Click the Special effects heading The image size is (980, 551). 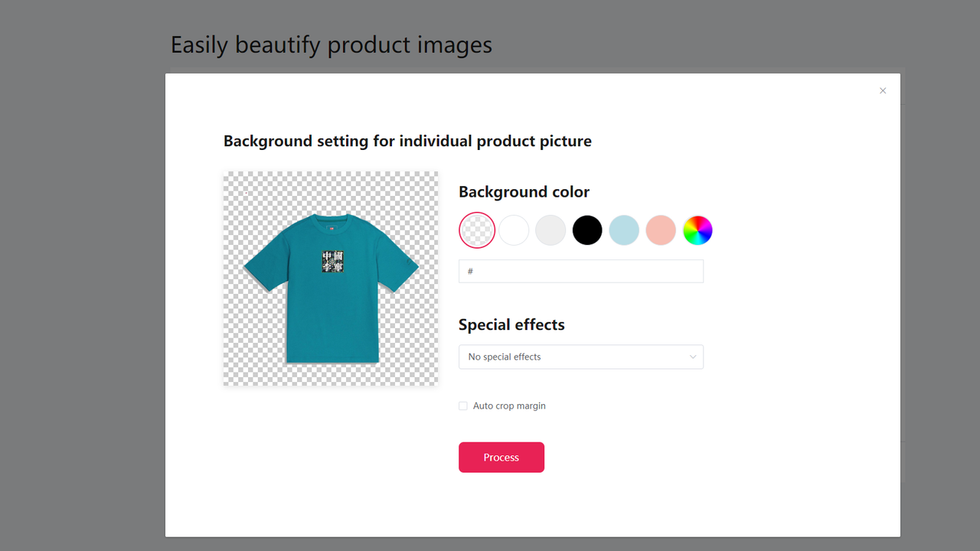point(511,324)
